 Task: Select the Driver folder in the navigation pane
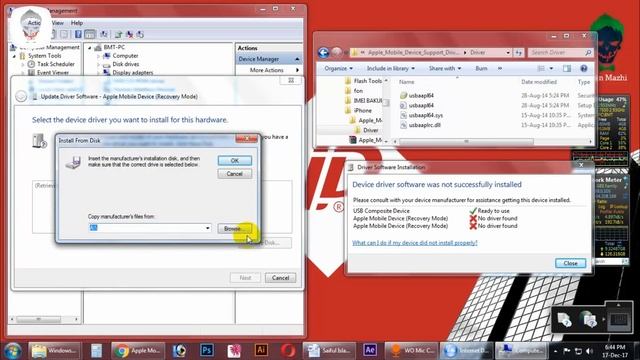[x=366, y=130]
